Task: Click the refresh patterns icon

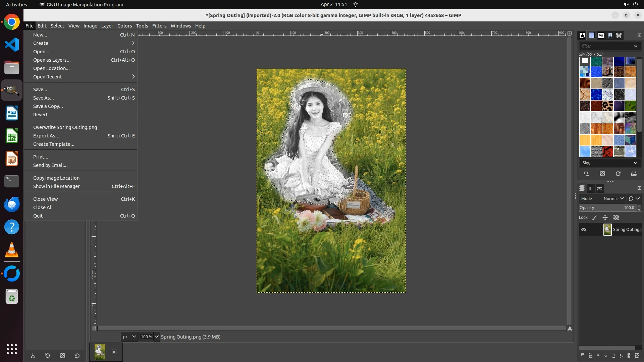Action: [x=618, y=174]
